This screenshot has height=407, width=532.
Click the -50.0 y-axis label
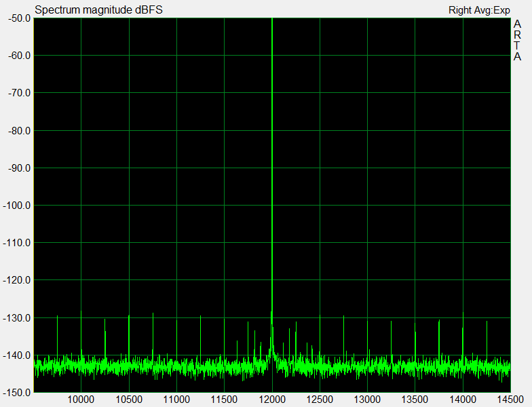tap(19, 18)
